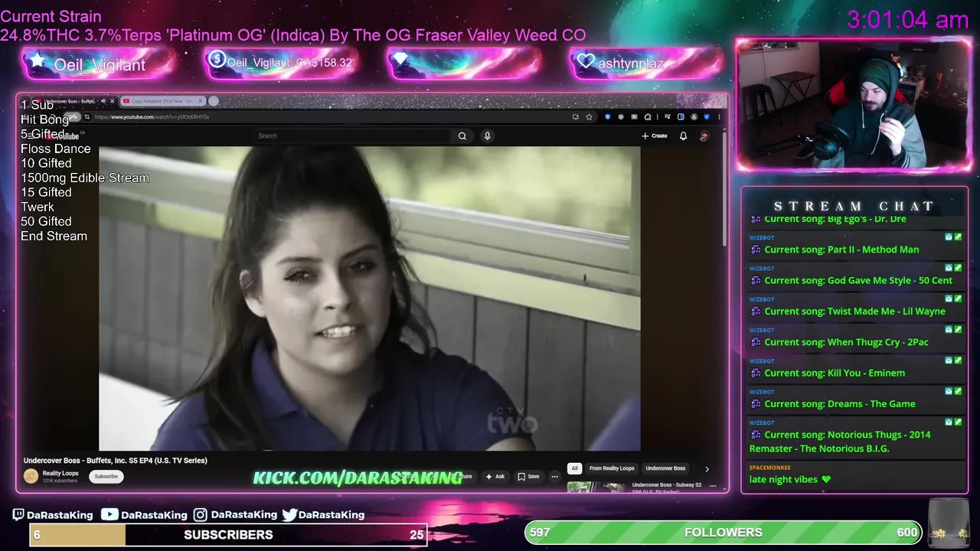
Task: Click 'Current song: Part II - Method Man'
Action: point(841,249)
